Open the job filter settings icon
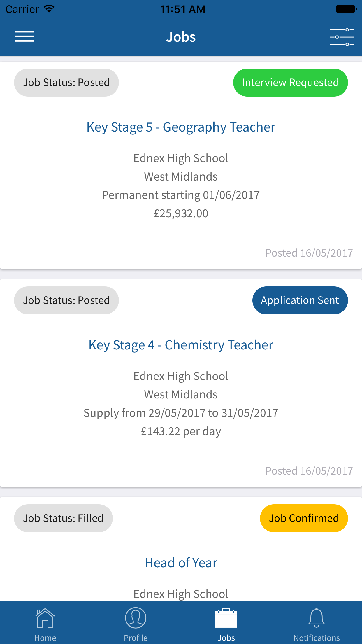The width and height of the screenshot is (362, 644). (x=342, y=37)
